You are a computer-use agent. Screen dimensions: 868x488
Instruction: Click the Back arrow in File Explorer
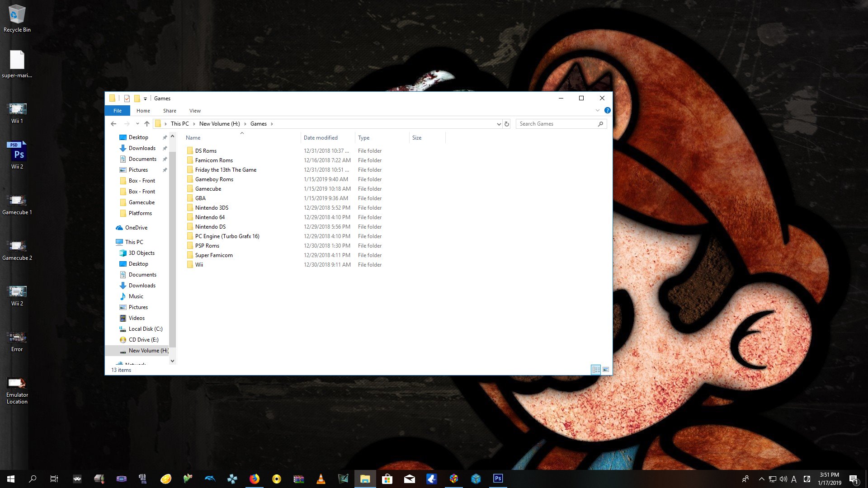point(113,124)
